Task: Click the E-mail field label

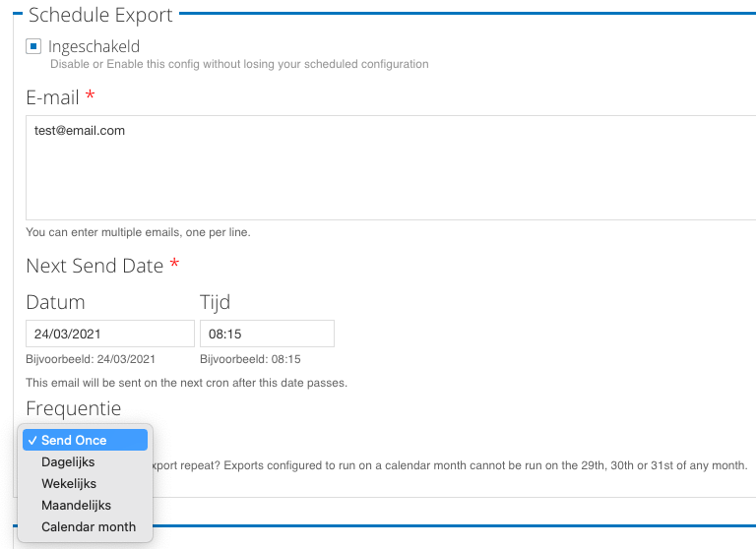Action: pyautogui.click(x=52, y=96)
